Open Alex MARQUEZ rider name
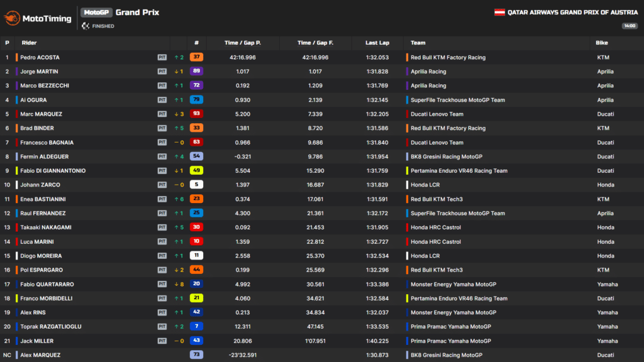This screenshot has height=362, width=644. coord(40,355)
